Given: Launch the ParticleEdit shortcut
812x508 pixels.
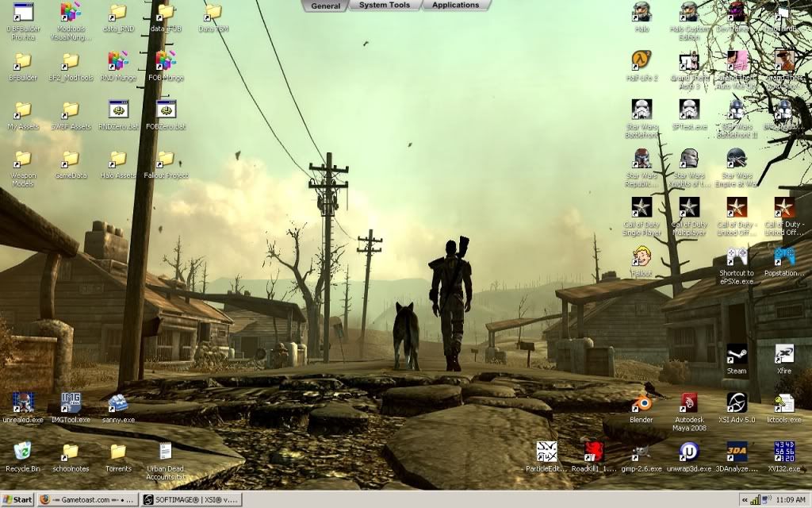Looking at the screenshot, I should (x=546, y=456).
